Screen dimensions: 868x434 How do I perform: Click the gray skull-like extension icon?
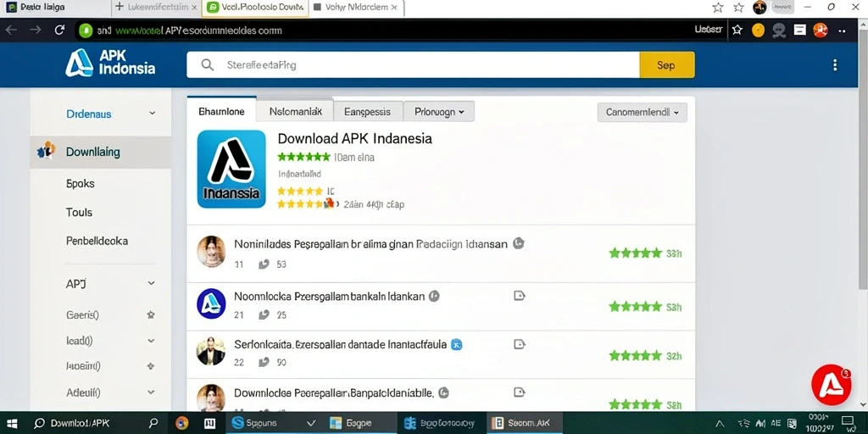[x=779, y=31]
